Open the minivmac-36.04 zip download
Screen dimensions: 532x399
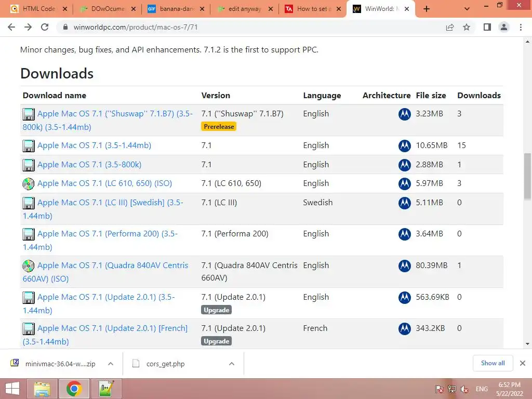tap(60, 364)
